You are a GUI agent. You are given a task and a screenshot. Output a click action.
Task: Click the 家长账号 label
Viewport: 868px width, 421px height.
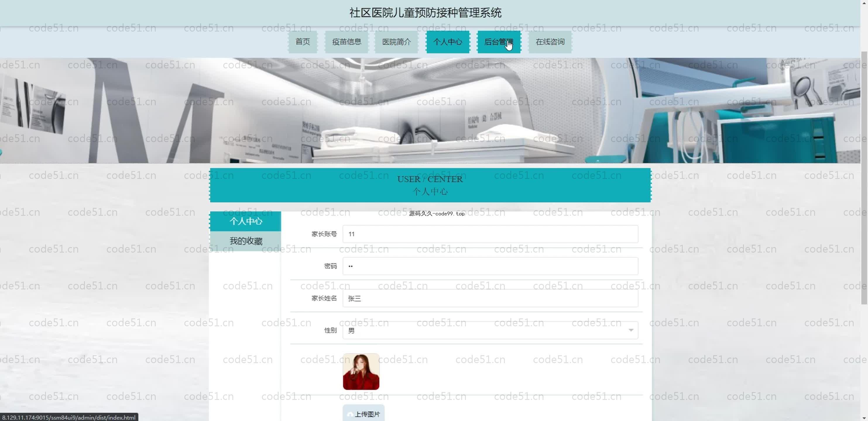click(x=324, y=234)
